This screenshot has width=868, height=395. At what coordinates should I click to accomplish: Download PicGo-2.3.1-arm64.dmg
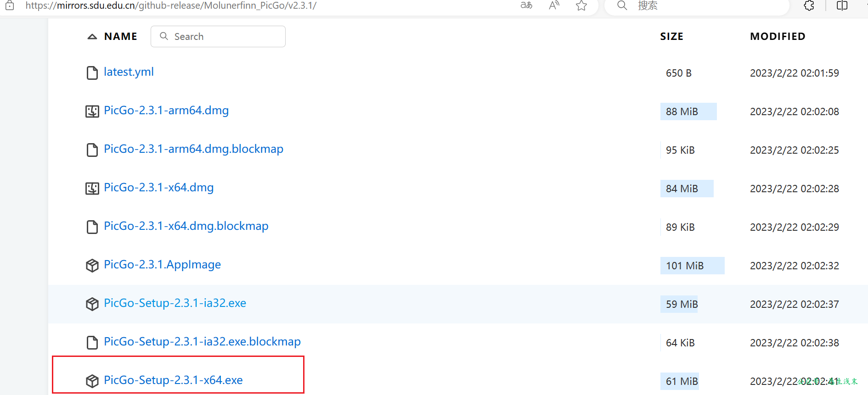(x=166, y=111)
